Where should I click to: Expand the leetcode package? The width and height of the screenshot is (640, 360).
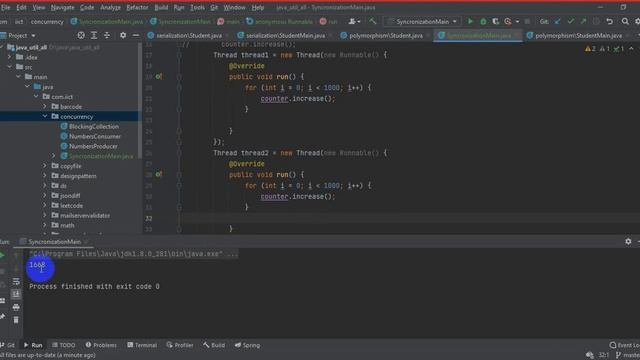pos(45,205)
